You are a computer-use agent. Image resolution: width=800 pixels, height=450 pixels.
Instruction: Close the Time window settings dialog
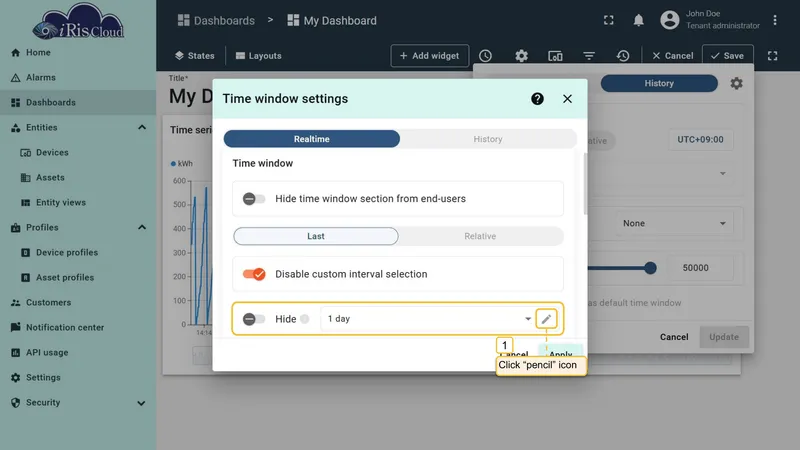(567, 99)
